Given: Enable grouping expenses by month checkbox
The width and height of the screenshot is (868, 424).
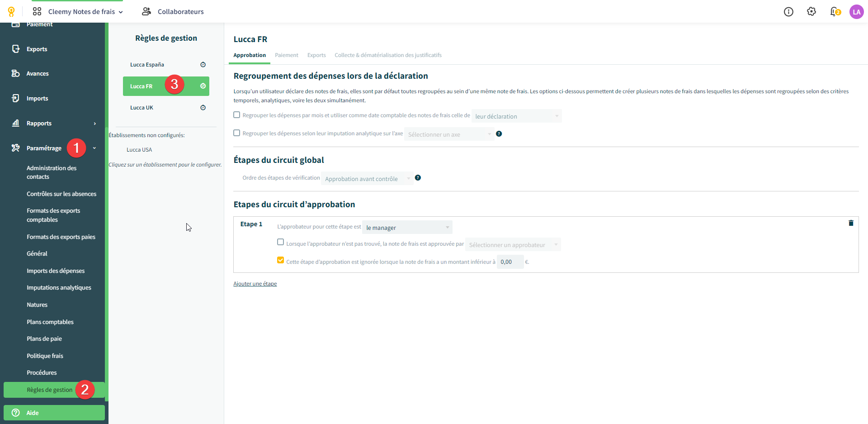Looking at the screenshot, I should (236, 115).
